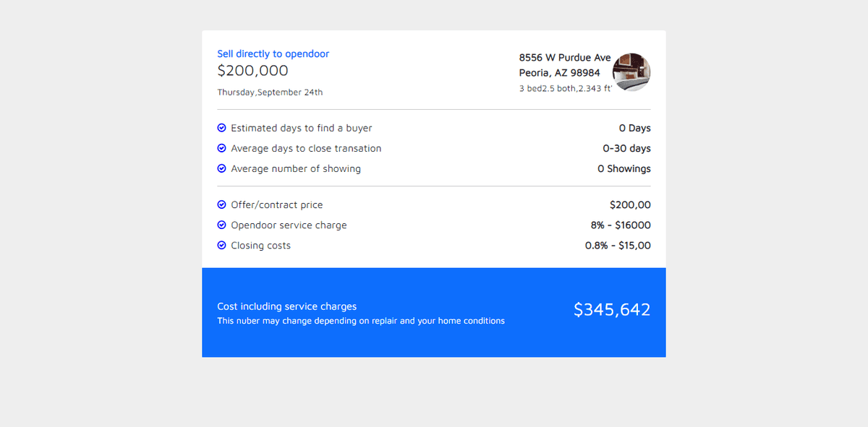Viewport: 868px width, 427px height.
Task: Select the checkmark icon next to Offer/contract price
Action: (x=221, y=204)
